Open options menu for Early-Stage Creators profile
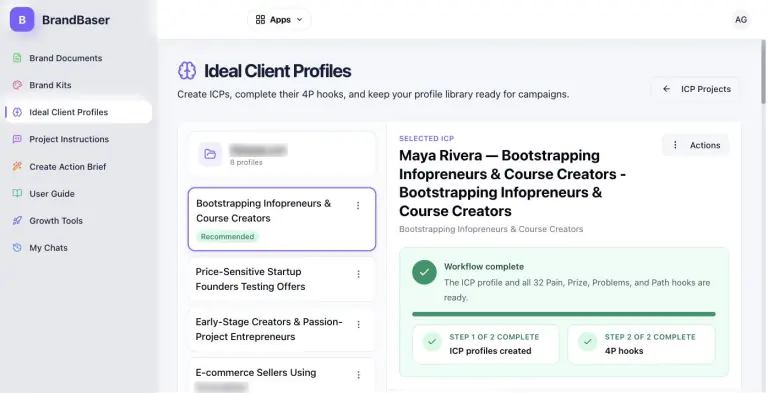Screen dimensions: 768x393 click(359, 324)
